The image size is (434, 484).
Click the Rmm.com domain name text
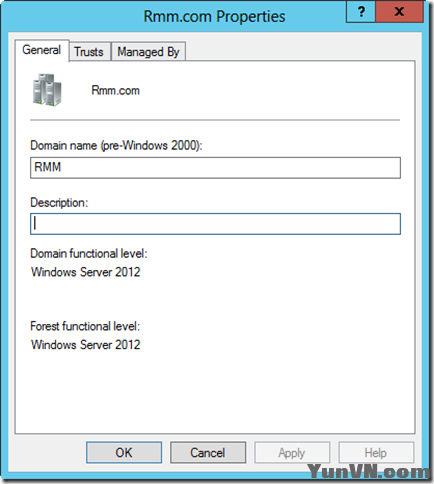pos(115,90)
